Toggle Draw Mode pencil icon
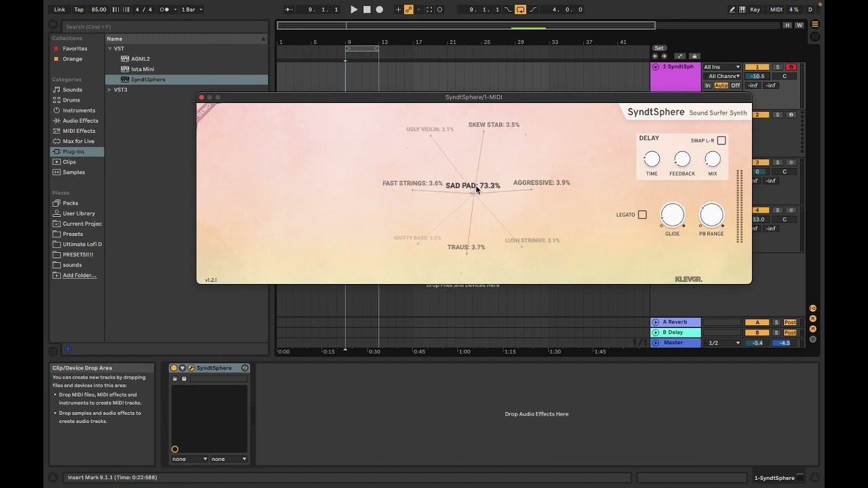Screen dimensions: 868x488 point(732,9)
